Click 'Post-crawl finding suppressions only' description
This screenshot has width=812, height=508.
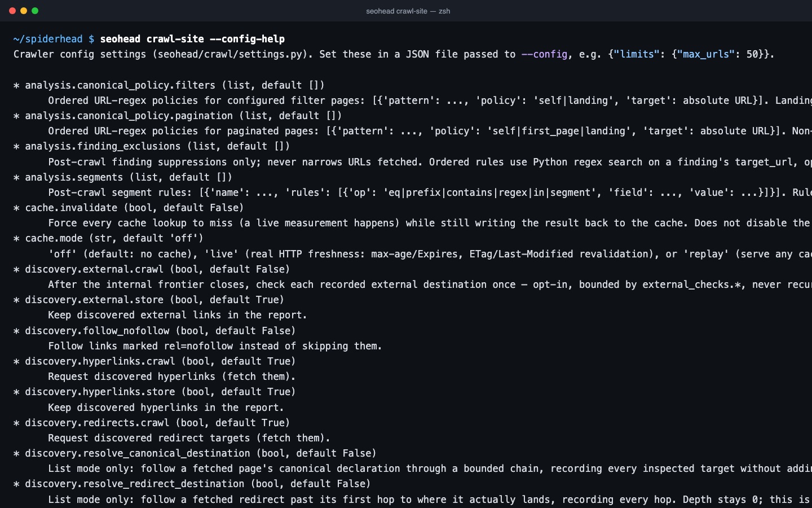pyautogui.click(x=430, y=162)
